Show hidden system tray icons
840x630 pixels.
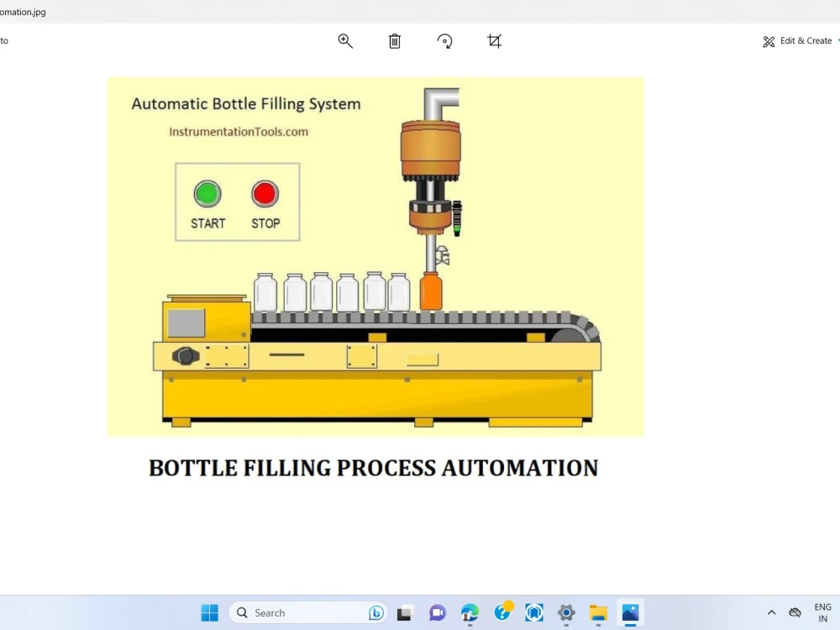coord(770,612)
